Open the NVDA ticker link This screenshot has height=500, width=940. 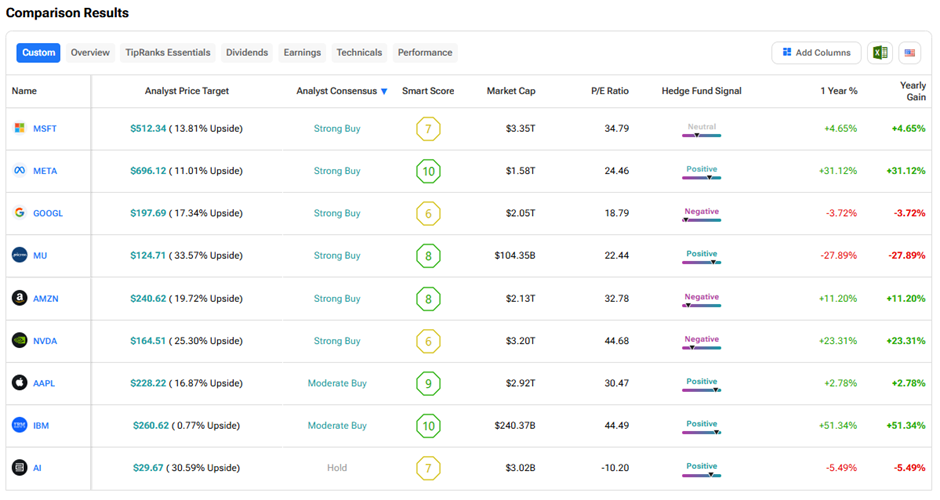45,341
